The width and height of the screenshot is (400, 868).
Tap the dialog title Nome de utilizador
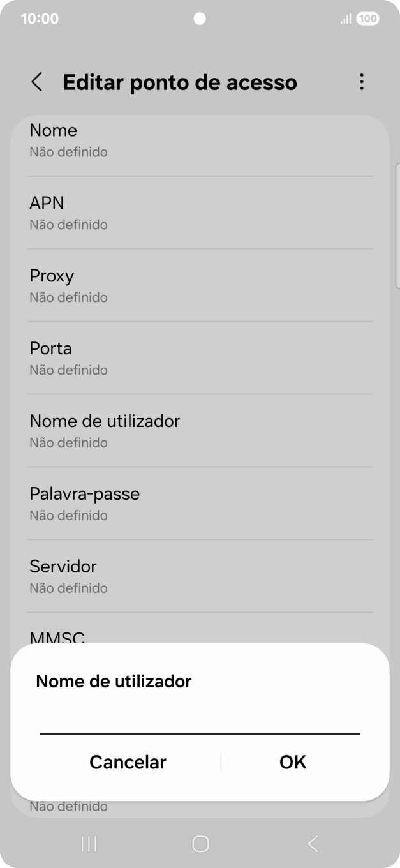pos(114,681)
